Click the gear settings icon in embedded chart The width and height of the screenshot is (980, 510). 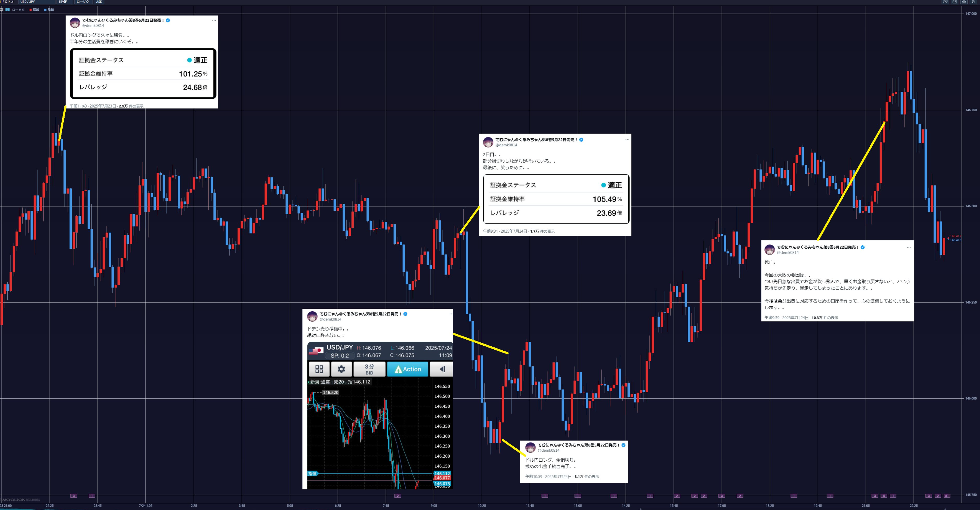click(341, 369)
